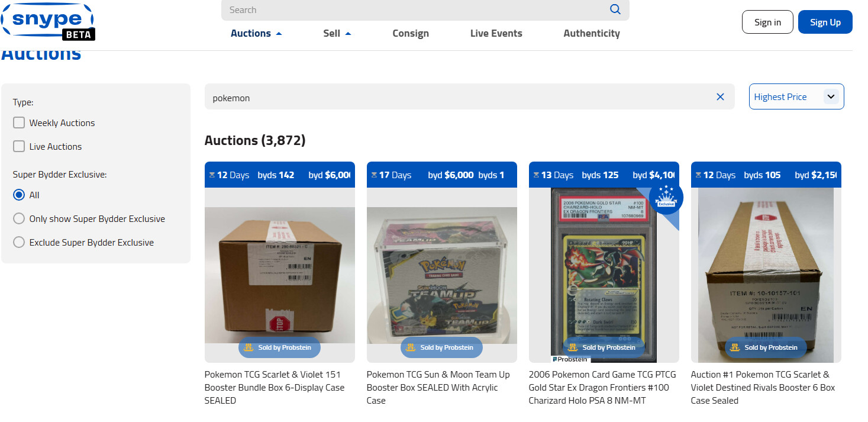Open the Consign page
Image resolution: width=868 pixels, height=422 pixels.
(411, 34)
